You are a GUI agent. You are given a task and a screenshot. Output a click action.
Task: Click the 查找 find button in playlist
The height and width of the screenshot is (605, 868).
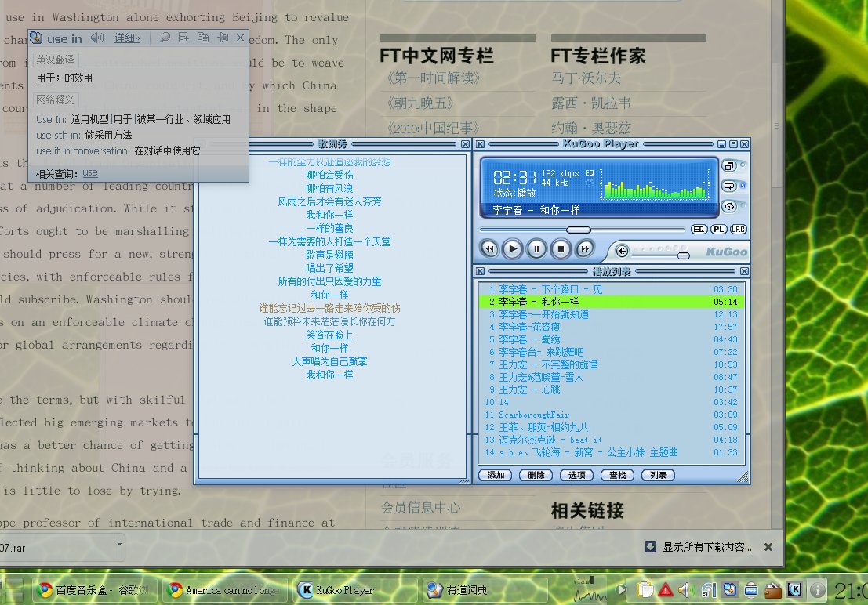tap(617, 475)
